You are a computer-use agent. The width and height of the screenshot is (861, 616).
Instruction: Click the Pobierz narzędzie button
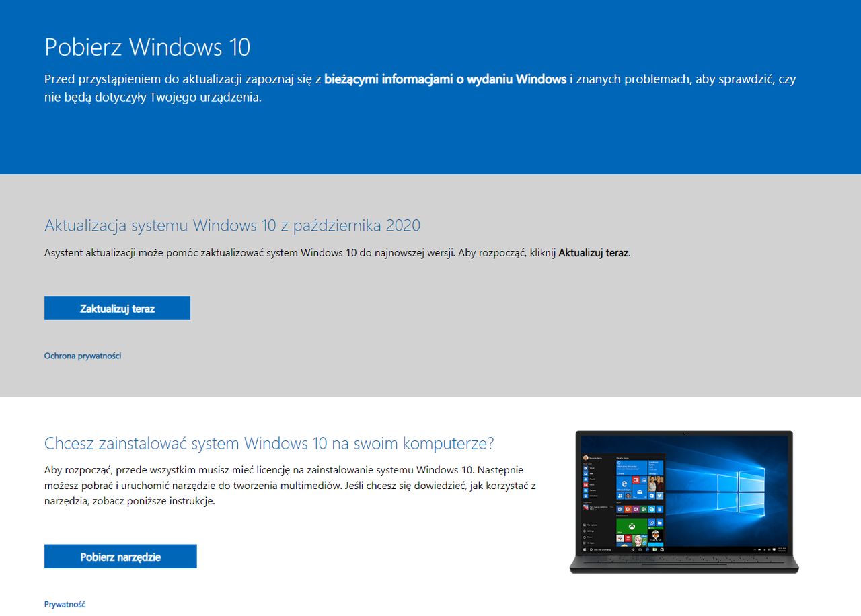click(x=120, y=556)
